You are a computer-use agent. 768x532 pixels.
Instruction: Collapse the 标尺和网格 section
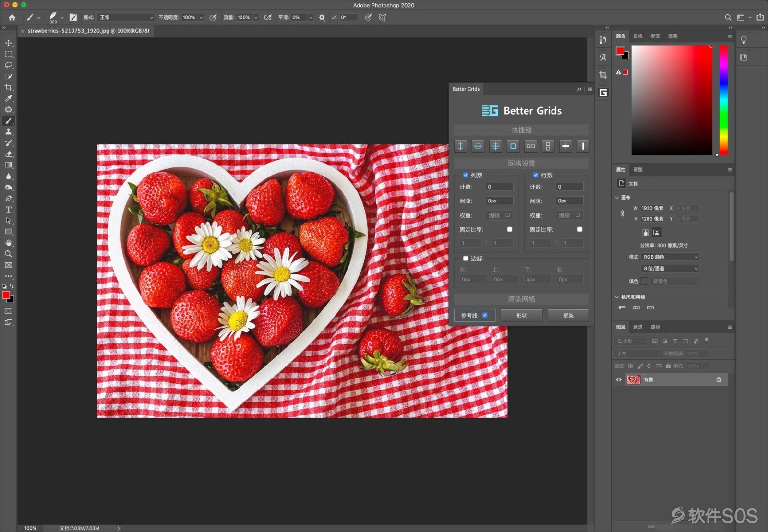tap(617, 297)
